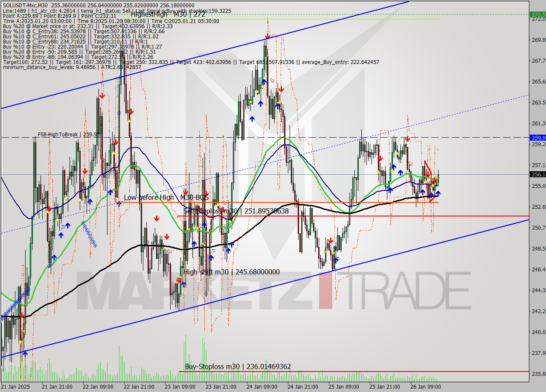Click the 240.0 price axis value

538,332
